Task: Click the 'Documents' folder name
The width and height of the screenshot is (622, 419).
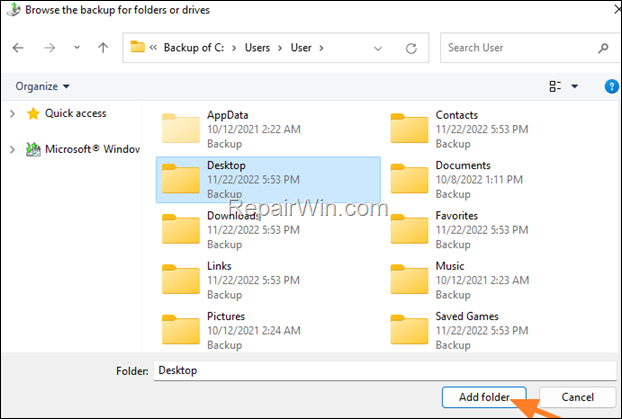Action: click(x=463, y=165)
